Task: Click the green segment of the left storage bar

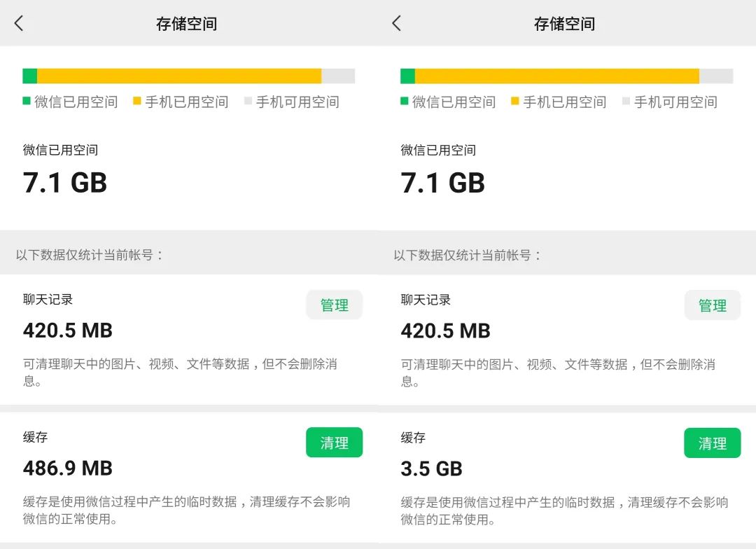Action: click(30, 76)
